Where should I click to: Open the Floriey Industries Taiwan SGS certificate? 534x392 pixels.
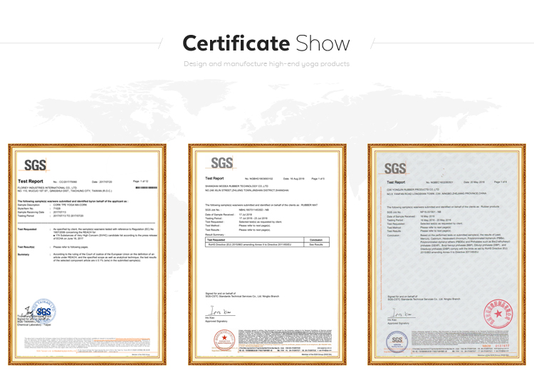(x=87, y=255)
